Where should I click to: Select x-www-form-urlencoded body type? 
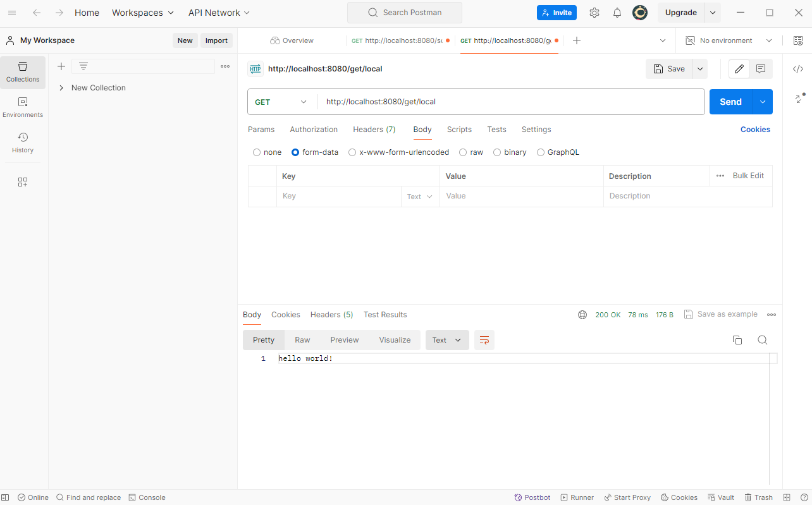click(352, 152)
